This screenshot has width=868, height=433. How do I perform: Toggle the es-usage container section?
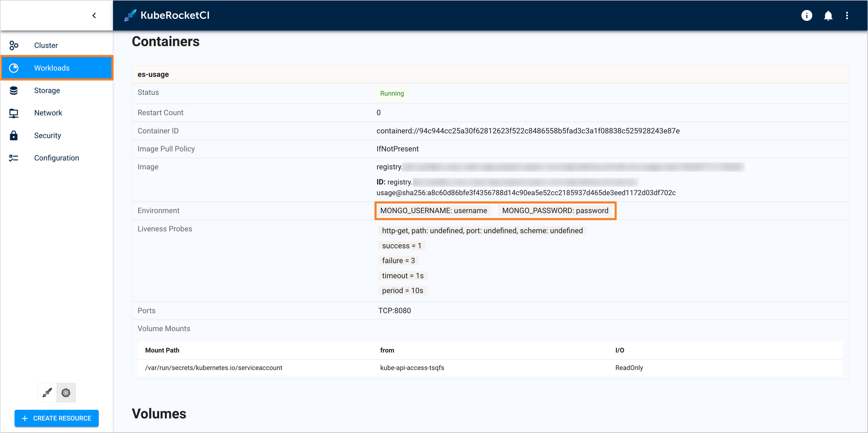coord(154,74)
